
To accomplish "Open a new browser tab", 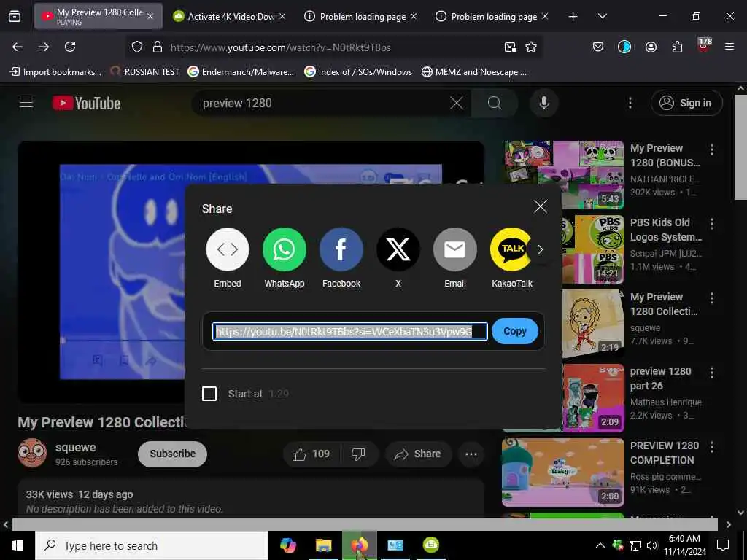I will [573, 17].
